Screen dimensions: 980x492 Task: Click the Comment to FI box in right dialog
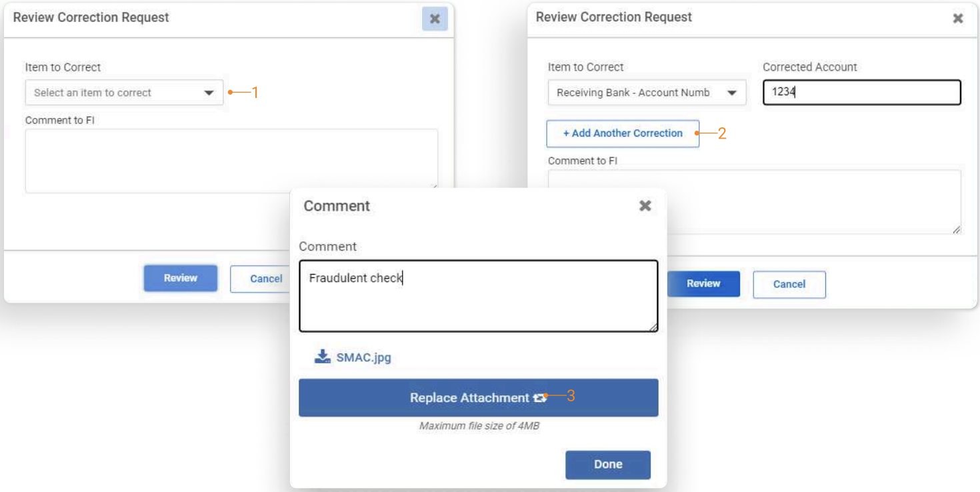(754, 201)
